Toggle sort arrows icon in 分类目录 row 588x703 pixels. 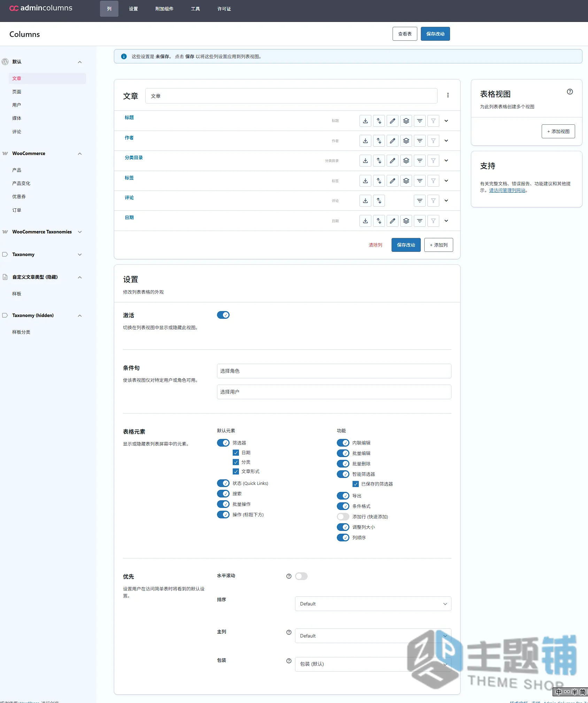[x=379, y=161]
